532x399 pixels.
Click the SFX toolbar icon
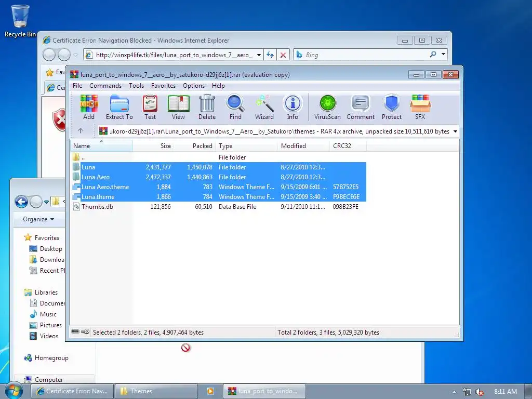pos(420,107)
